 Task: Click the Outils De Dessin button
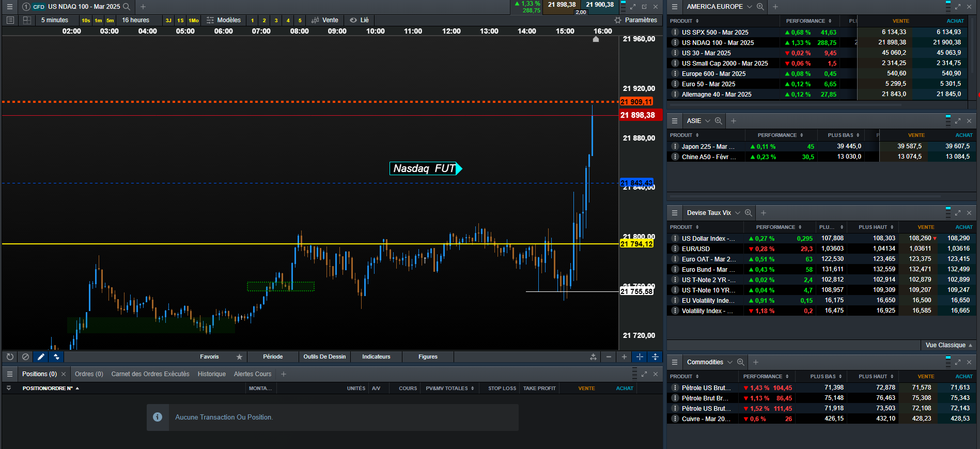tap(324, 357)
